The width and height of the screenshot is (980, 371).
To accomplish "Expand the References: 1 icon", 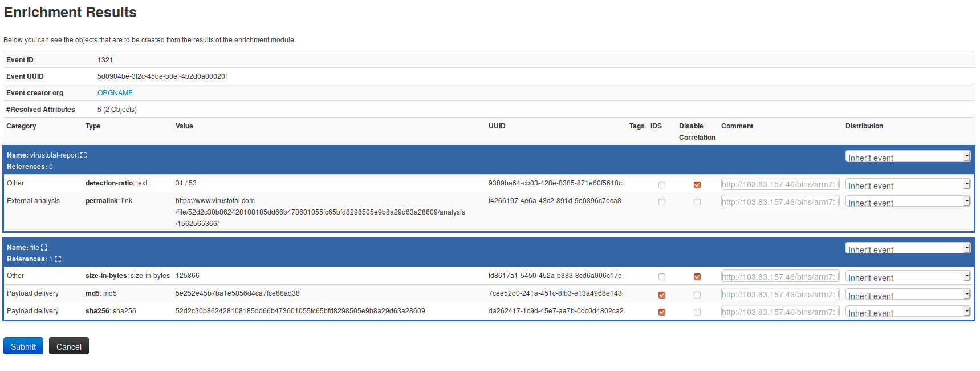I will pyautogui.click(x=58, y=259).
